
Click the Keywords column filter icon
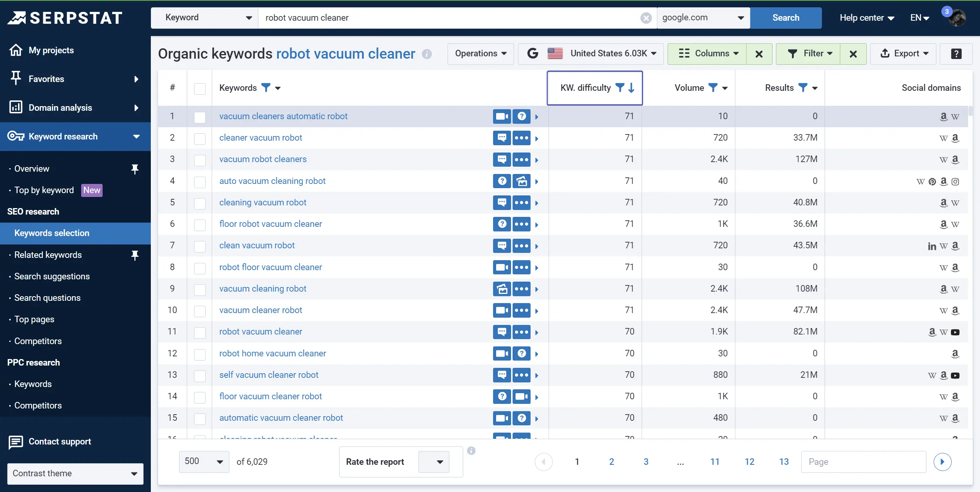[266, 88]
